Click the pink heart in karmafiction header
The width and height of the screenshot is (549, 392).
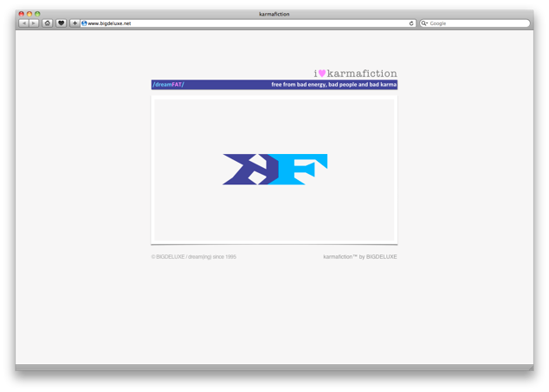tap(321, 74)
